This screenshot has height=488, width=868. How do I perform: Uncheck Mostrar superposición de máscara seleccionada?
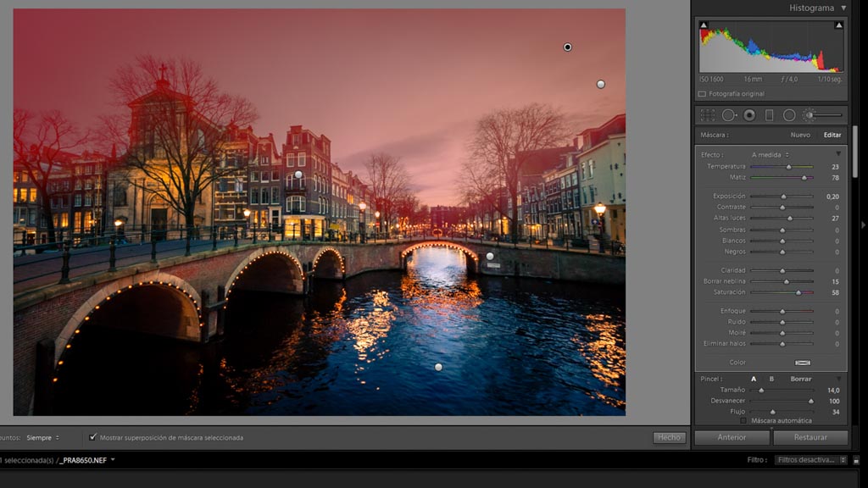(93, 437)
